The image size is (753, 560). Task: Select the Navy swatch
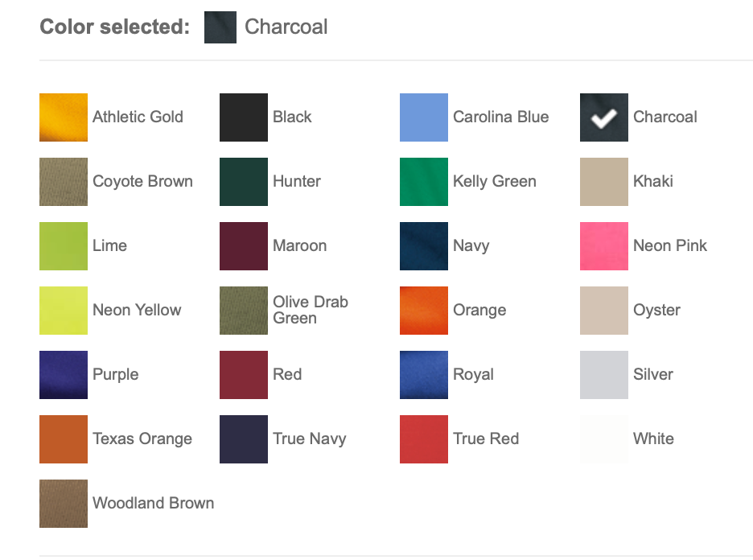tap(424, 246)
